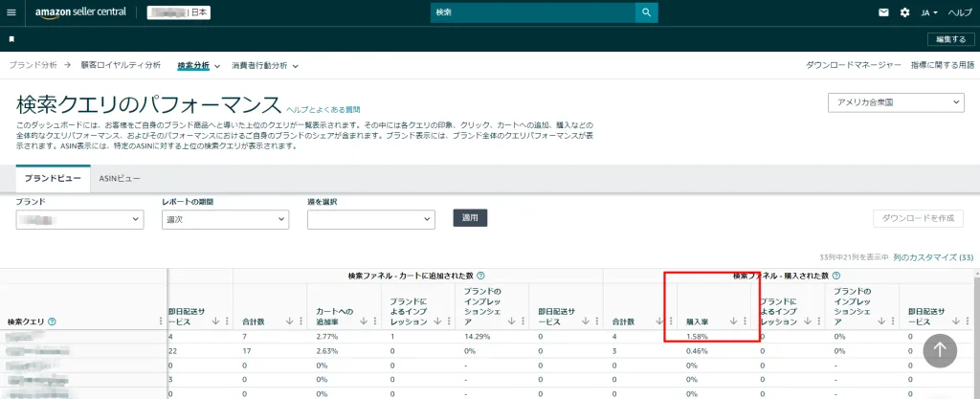Switch to the ASINビュー tab
This screenshot has height=399, width=980.
point(120,179)
